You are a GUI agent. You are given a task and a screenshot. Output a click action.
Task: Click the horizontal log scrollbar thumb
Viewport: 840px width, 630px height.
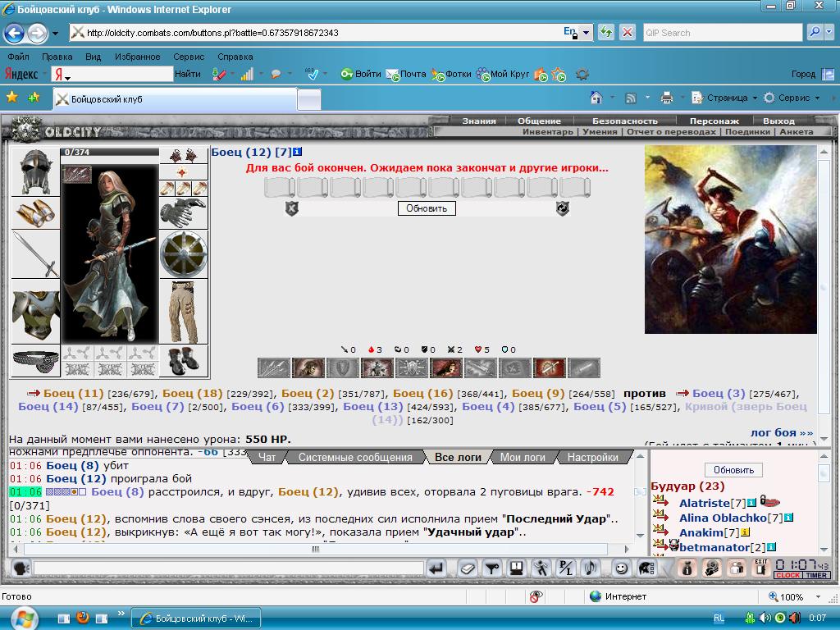[315, 549]
